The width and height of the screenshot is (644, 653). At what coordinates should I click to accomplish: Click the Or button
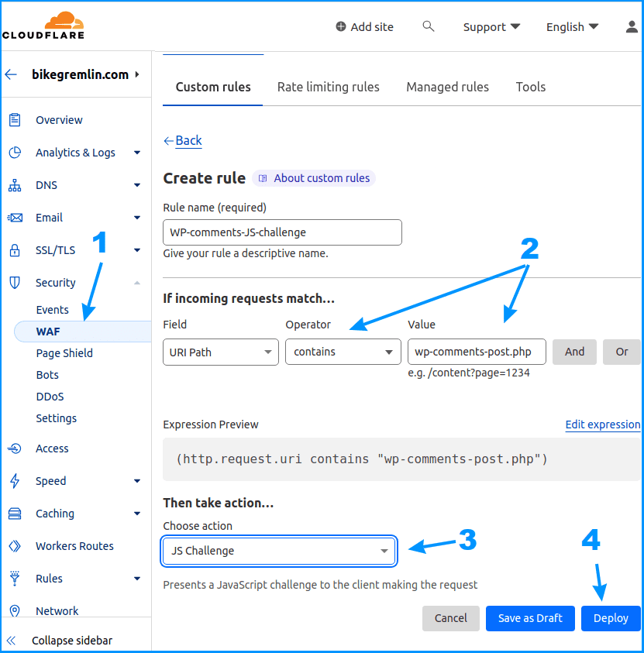click(622, 352)
